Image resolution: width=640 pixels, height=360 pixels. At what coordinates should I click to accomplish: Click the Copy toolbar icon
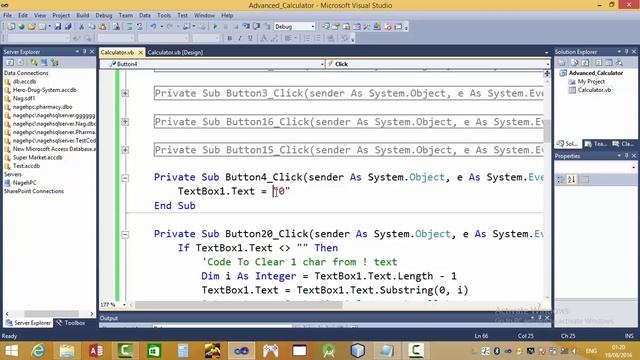92,27
